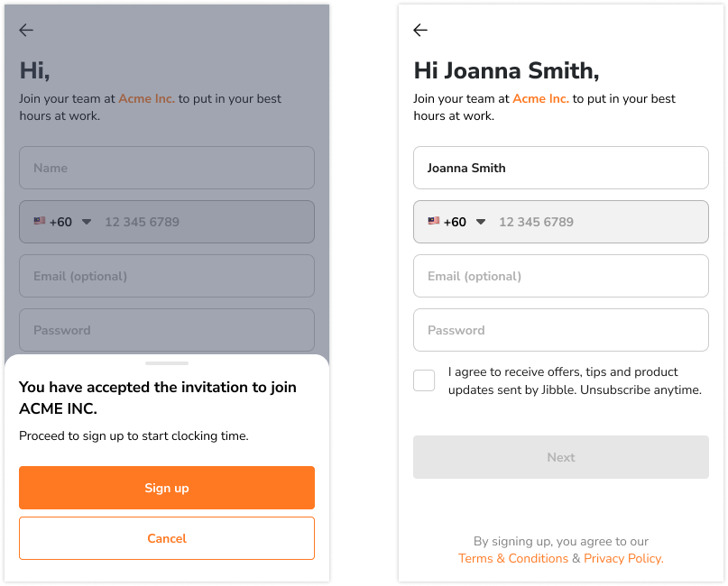Open the country code dropdown on the left form
The width and height of the screenshot is (728, 586).
pyautogui.click(x=85, y=221)
